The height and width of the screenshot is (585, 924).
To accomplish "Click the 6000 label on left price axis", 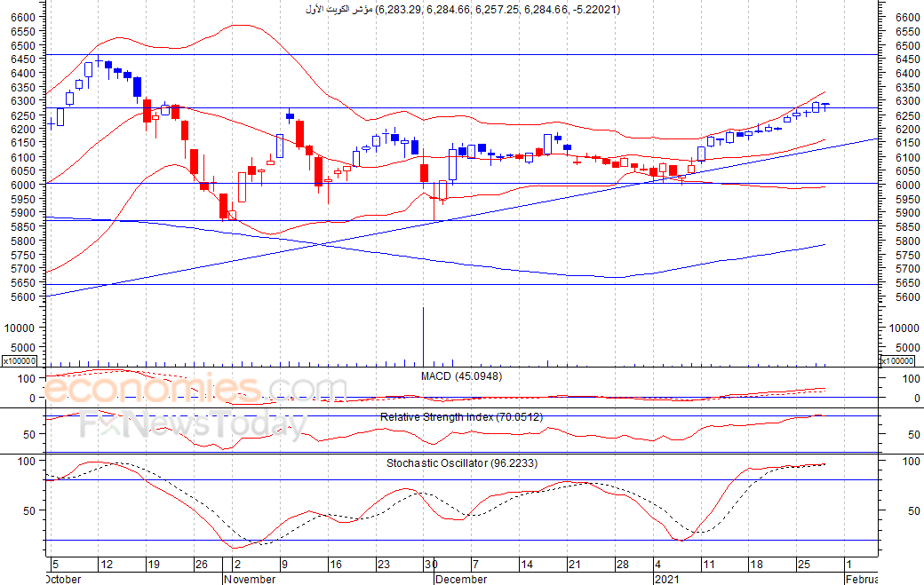I will point(23,185).
